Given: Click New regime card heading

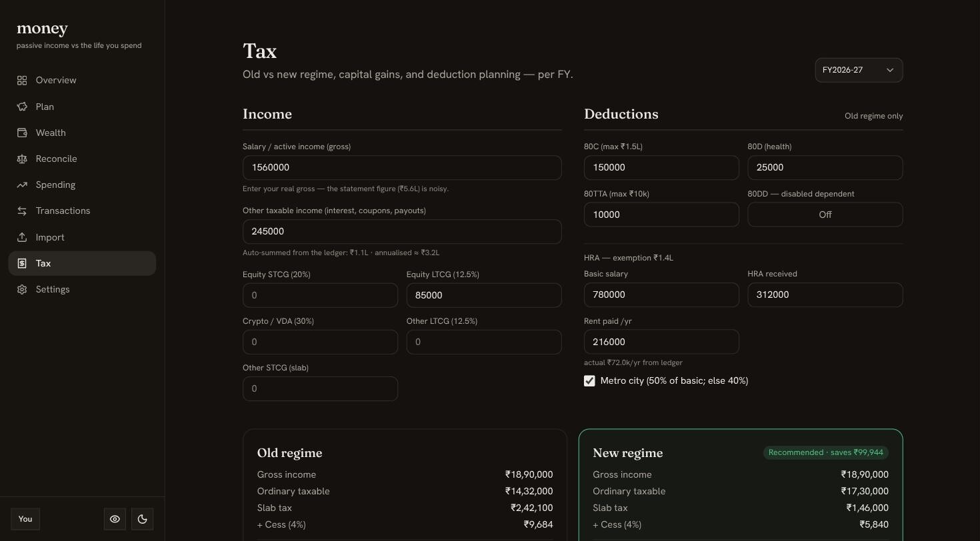Looking at the screenshot, I should tap(627, 453).
